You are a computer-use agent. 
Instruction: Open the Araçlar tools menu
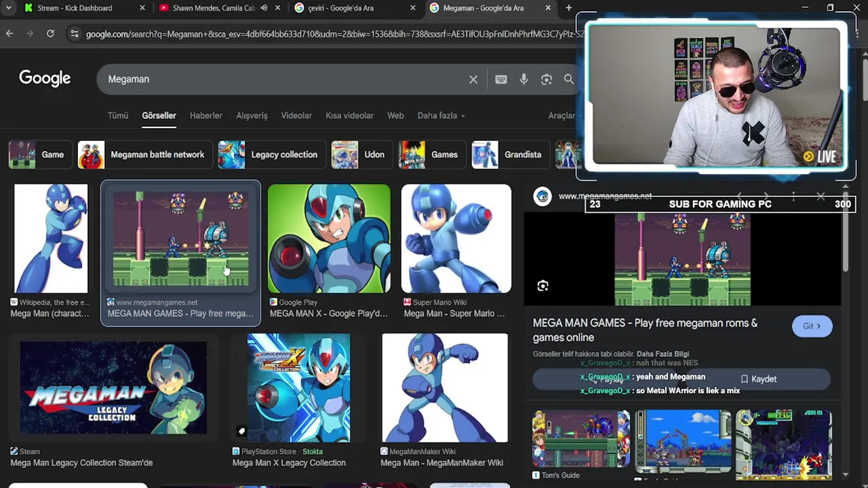[562, 116]
